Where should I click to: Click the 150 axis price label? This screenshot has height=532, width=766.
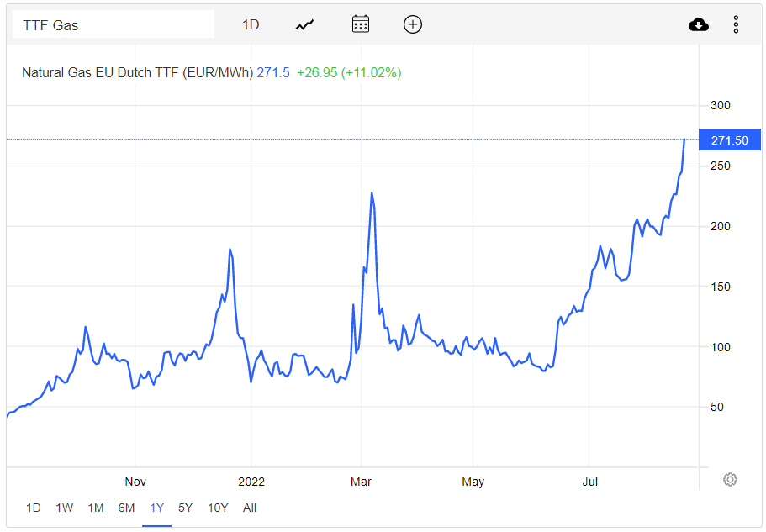tap(720, 287)
